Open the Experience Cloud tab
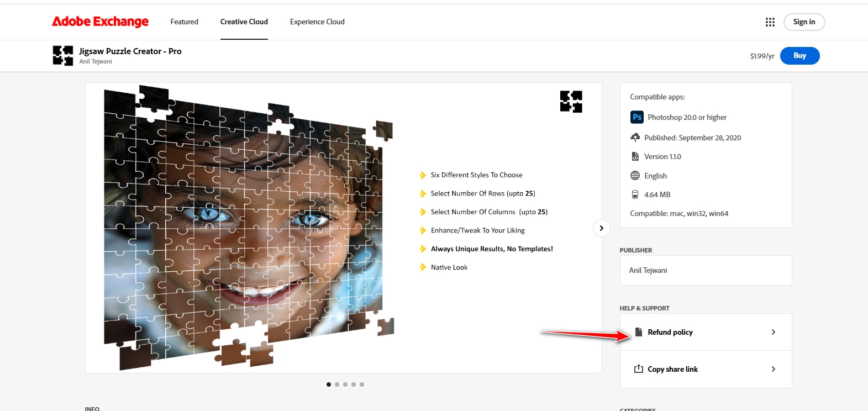 (317, 22)
